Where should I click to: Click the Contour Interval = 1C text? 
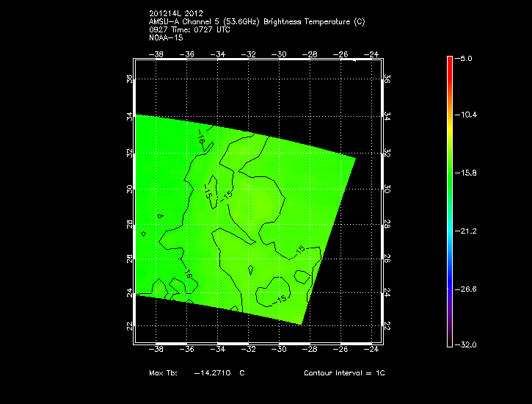coord(344,373)
